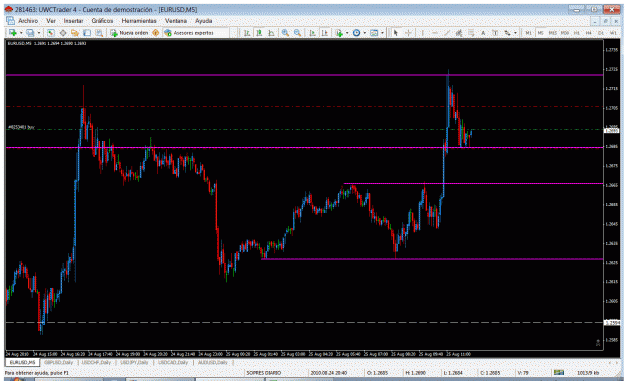Launch MetaEditor from the toolbar
625x381 pixels.
(x=155, y=33)
